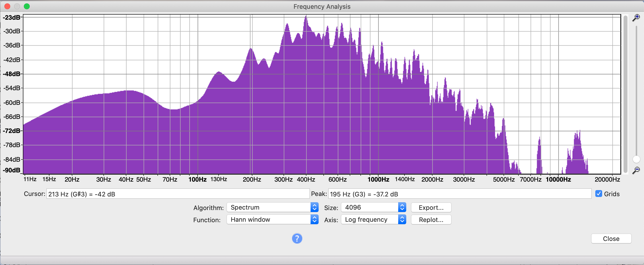Screen dimensions: 644x265
Task: Open the Size 4096 dropdown
Action: point(373,207)
